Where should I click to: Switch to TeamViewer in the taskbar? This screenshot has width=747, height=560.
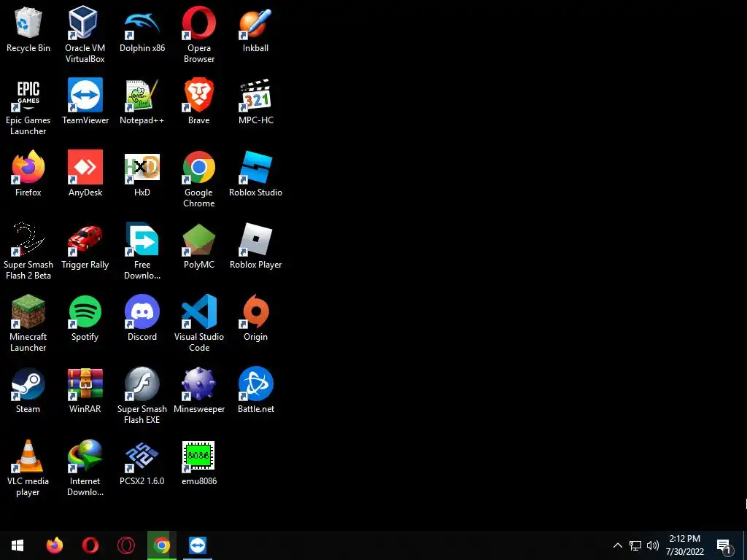click(x=197, y=545)
